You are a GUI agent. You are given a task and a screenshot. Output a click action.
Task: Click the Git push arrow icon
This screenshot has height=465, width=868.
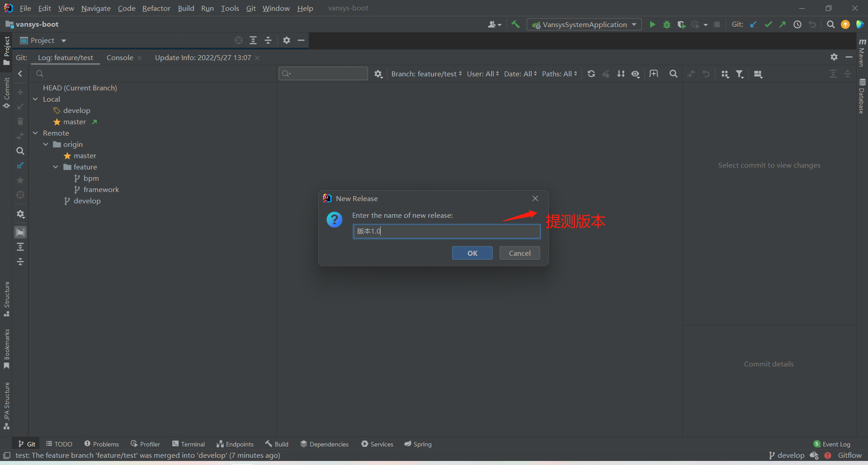[783, 25]
